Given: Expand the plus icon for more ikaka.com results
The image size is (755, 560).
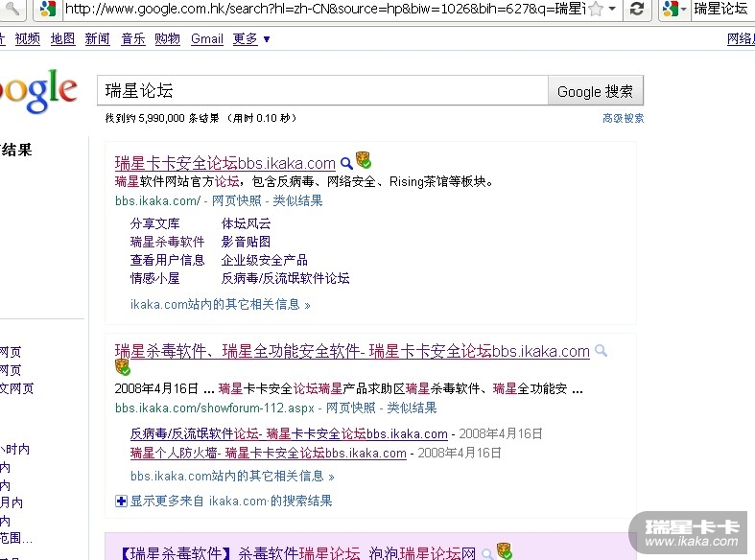Looking at the screenshot, I should click(x=121, y=502).
